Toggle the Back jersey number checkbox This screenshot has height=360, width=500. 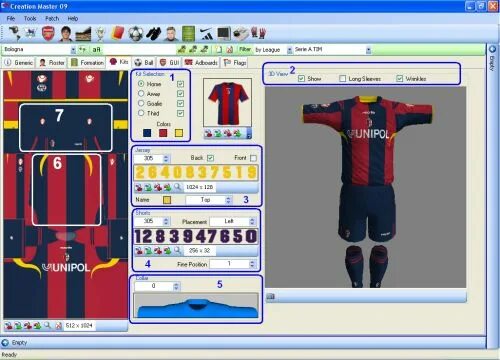(x=210, y=158)
